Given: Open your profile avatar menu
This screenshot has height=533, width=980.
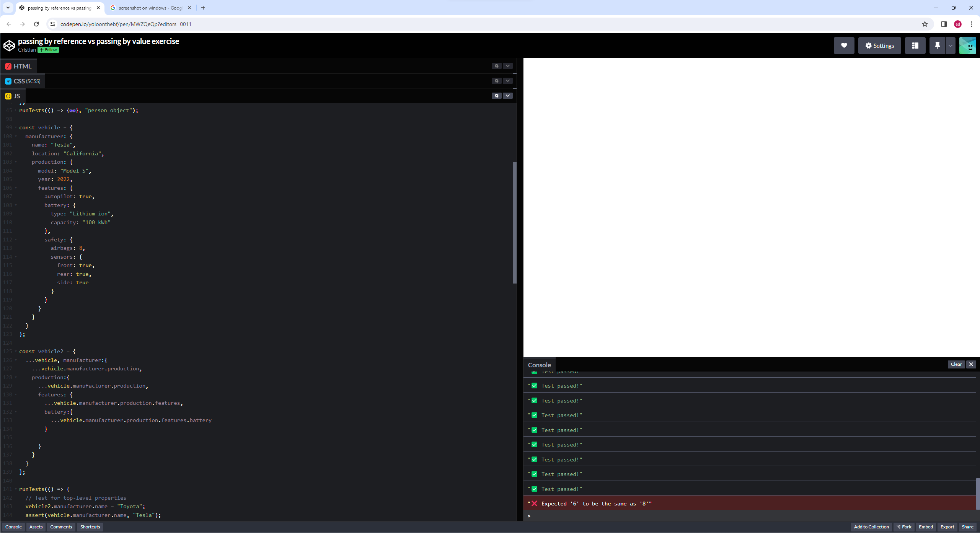Looking at the screenshot, I should (968, 45).
